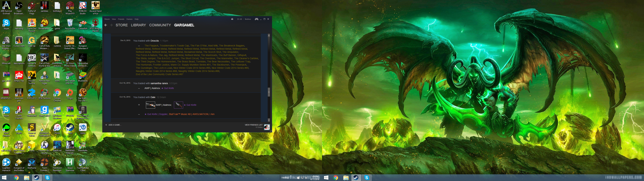Viewport: 644px width, 181px height.
Task: Open the Steam inbox envelope icon
Action: tap(232, 19)
